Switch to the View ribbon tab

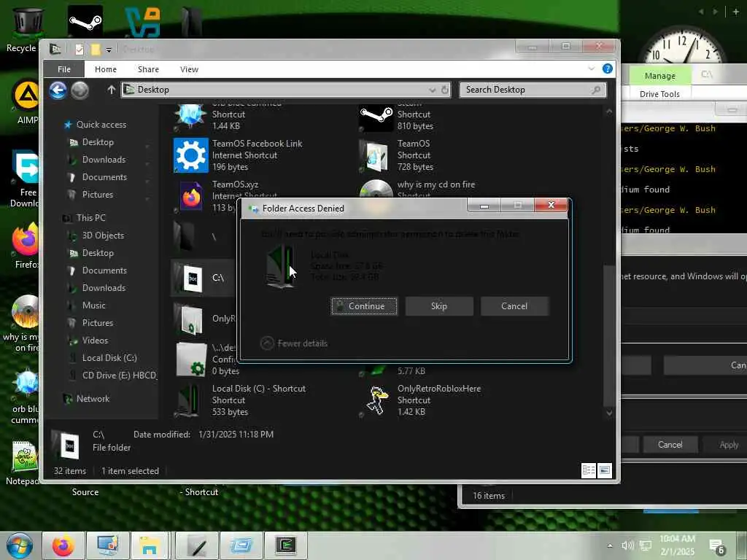click(189, 69)
